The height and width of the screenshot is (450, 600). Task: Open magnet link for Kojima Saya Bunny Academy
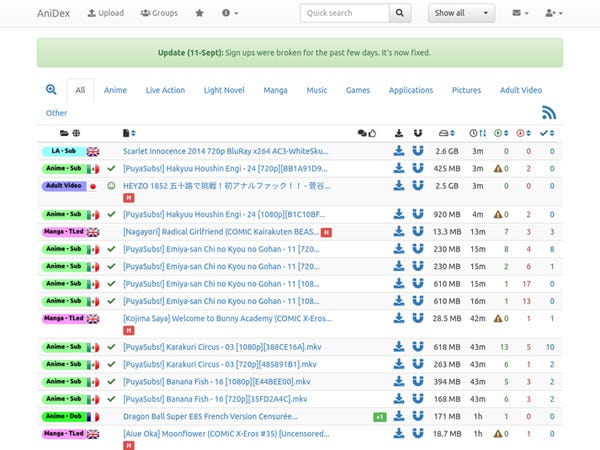click(x=418, y=318)
